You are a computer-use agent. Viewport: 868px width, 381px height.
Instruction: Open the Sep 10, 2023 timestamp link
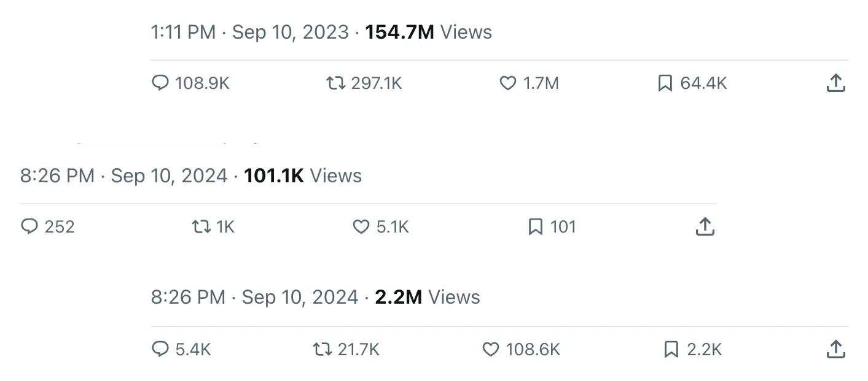289,32
